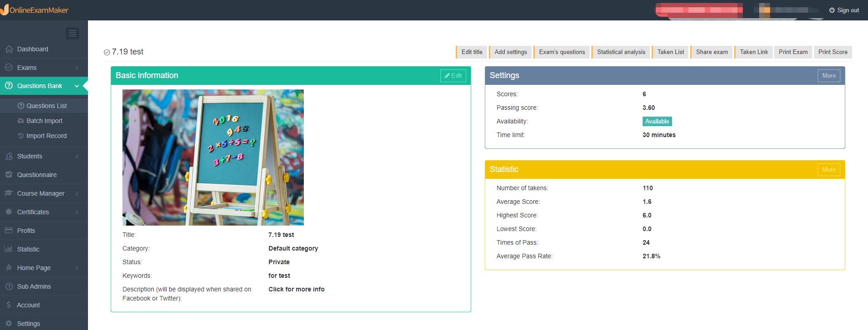868x330 pixels.
Task: Expand the Students menu chevron
Action: point(77,156)
